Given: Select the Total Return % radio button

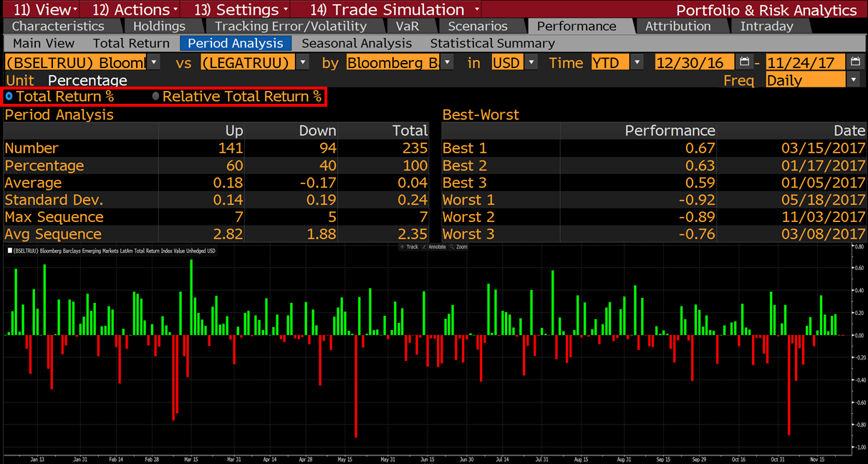Looking at the screenshot, I should (x=9, y=96).
